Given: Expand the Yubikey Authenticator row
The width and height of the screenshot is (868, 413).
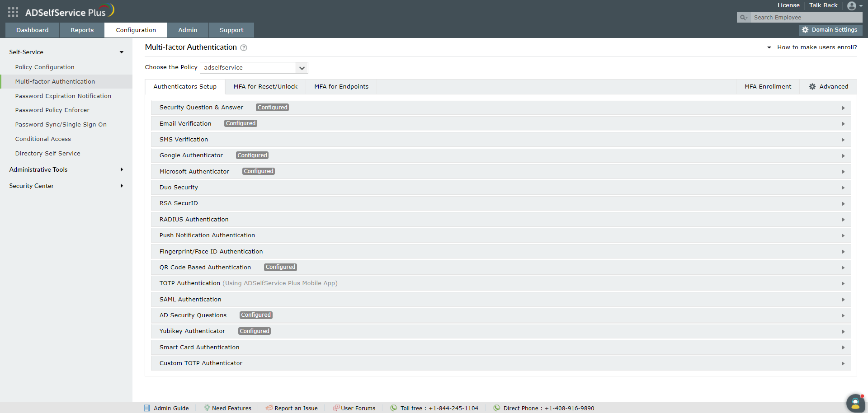Looking at the screenshot, I should 501,331.
